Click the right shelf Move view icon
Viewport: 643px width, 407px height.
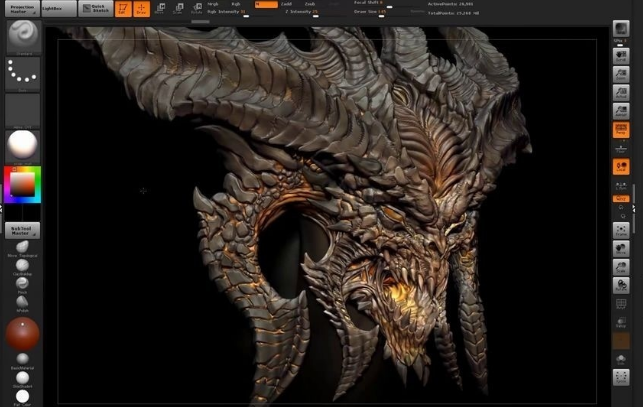[621, 249]
